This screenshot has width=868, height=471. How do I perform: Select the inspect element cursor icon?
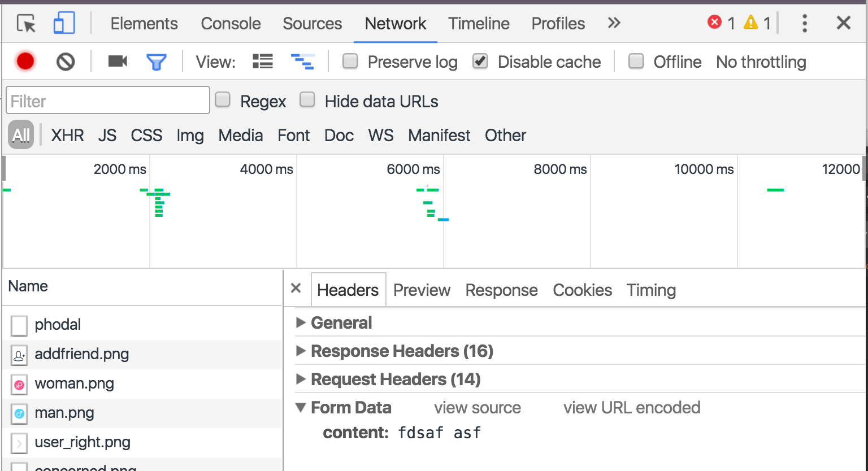point(26,24)
